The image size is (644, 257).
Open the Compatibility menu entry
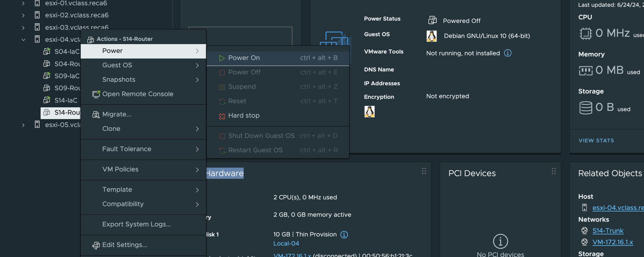(143, 204)
